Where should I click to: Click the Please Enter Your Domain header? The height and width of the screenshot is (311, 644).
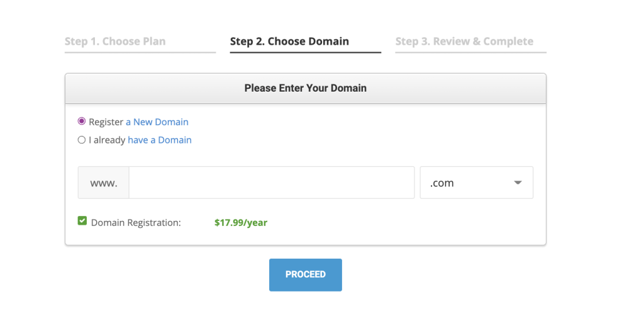click(305, 88)
